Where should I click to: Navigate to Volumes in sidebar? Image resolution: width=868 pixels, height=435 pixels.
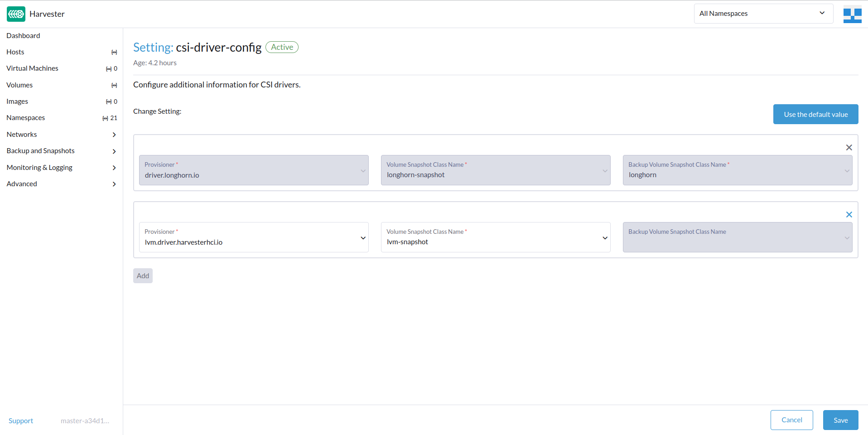pos(19,85)
